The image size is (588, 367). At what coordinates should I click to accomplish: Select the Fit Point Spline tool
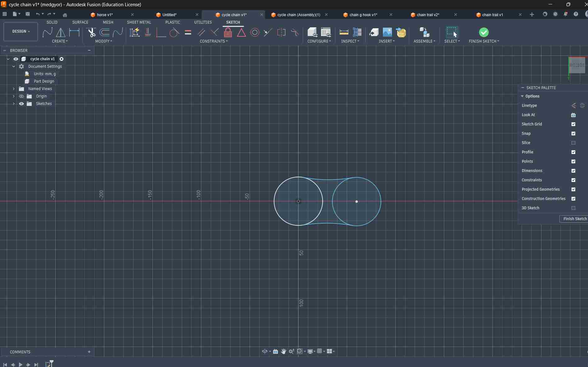click(x=47, y=32)
